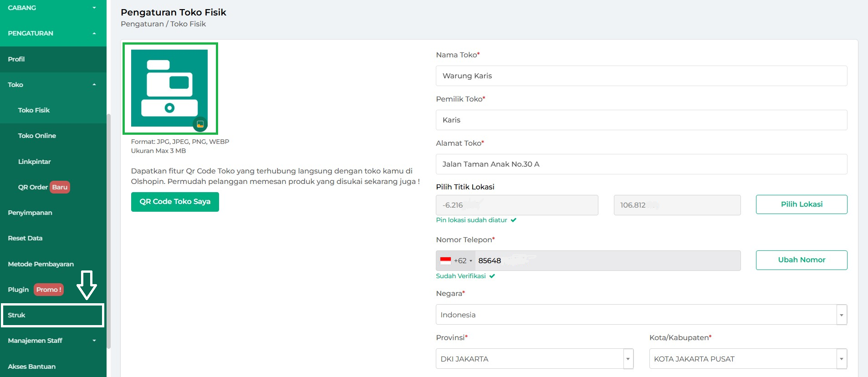Image resolution: width=868 pixels, height=377 pixels.
Task: Click the Ubah Nomor button
Action: [x=802, y=260]
